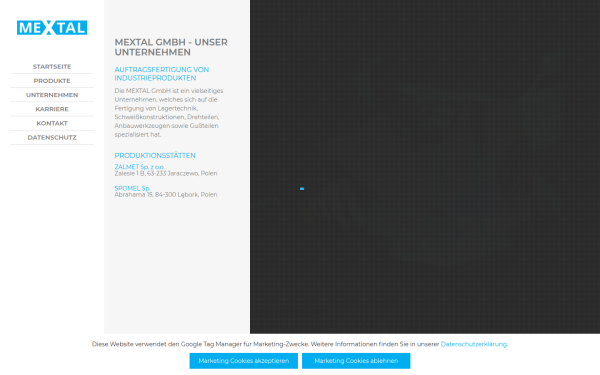The image size is (600, 375).
Task: Click the 'Produktionsstätten' heading
Action: coord(155,155)
